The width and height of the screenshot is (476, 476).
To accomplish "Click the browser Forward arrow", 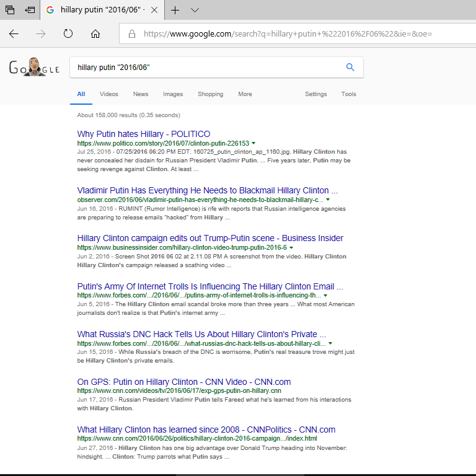I will pos(41,33).
